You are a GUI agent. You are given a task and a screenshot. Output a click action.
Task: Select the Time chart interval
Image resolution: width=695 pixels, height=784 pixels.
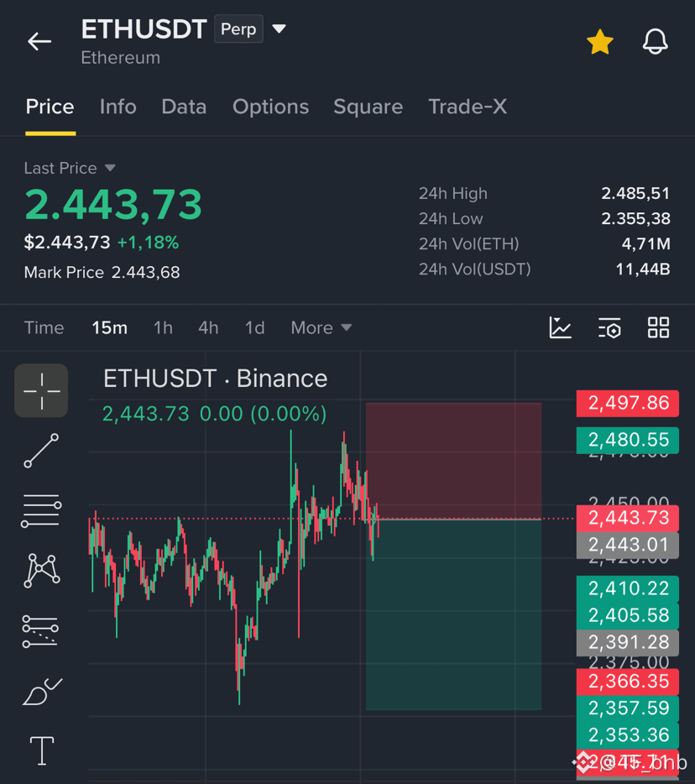click(44, 328)
